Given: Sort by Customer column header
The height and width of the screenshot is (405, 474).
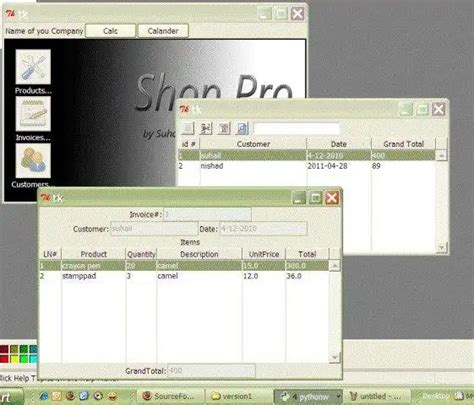Looking at the screenshot, I should click(x=253, y=144).
